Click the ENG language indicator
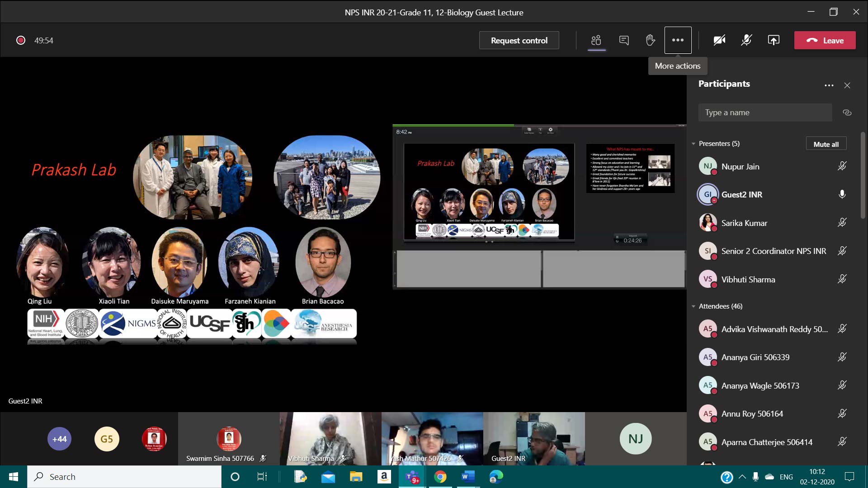 click(786, 477)
